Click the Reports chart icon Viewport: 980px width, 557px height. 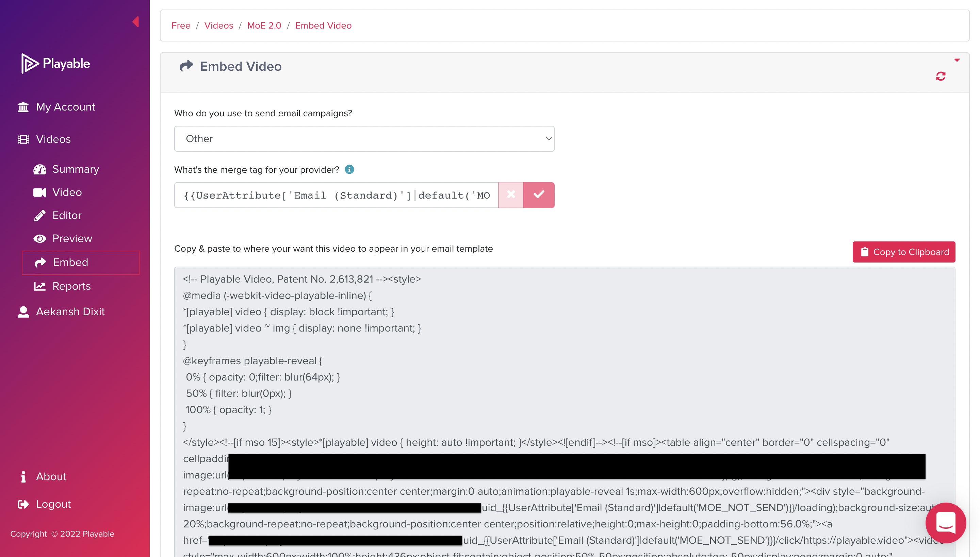pyautogui.click(x=40, y=286)
